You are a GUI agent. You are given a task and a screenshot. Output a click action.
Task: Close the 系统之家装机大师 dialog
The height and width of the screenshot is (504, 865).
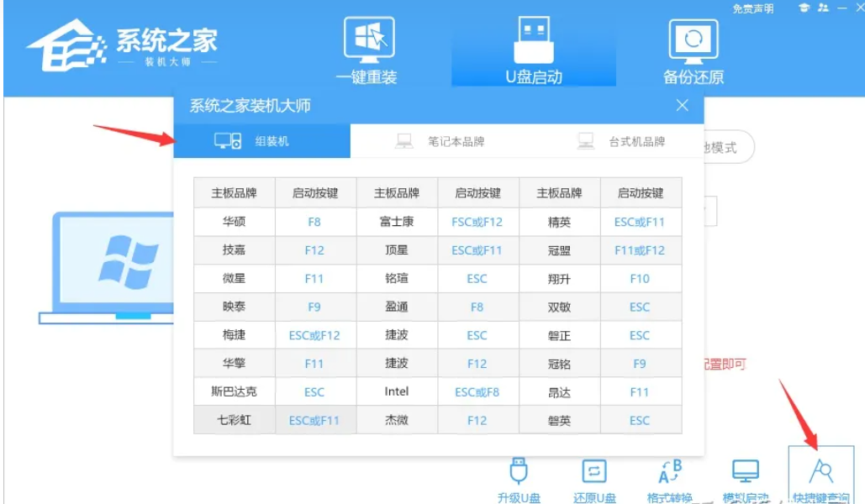point(683,105)
